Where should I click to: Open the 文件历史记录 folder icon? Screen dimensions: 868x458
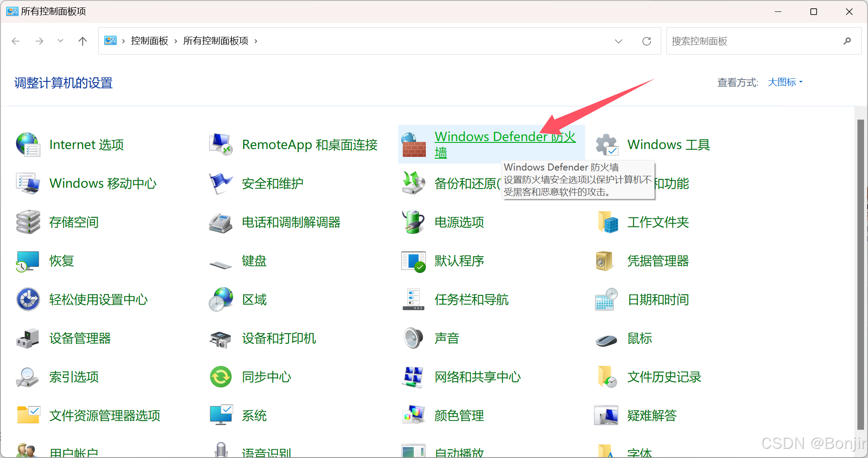tap(607, 377)
